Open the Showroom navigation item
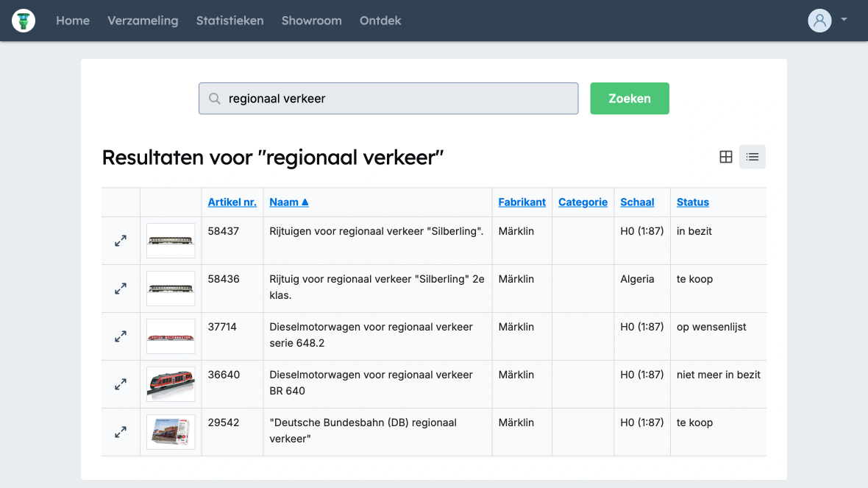This screenshot has height=488, width=868. coord(311,21)
